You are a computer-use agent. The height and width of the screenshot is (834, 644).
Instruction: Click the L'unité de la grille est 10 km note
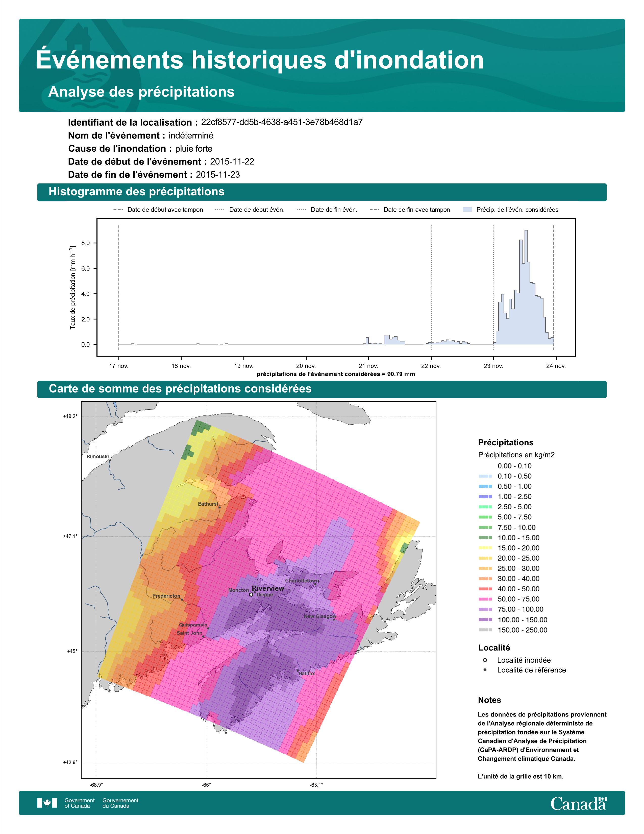pos(521,776)
